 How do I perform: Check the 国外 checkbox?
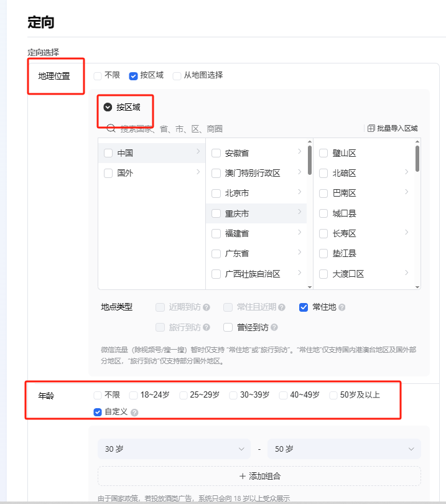[108, 173]
